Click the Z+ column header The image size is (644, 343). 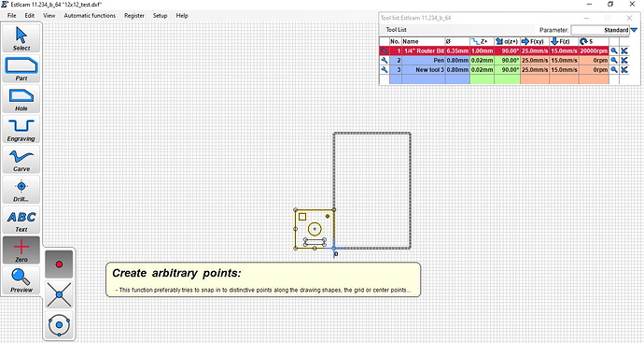pyautogui.click(x=482, y=41)
